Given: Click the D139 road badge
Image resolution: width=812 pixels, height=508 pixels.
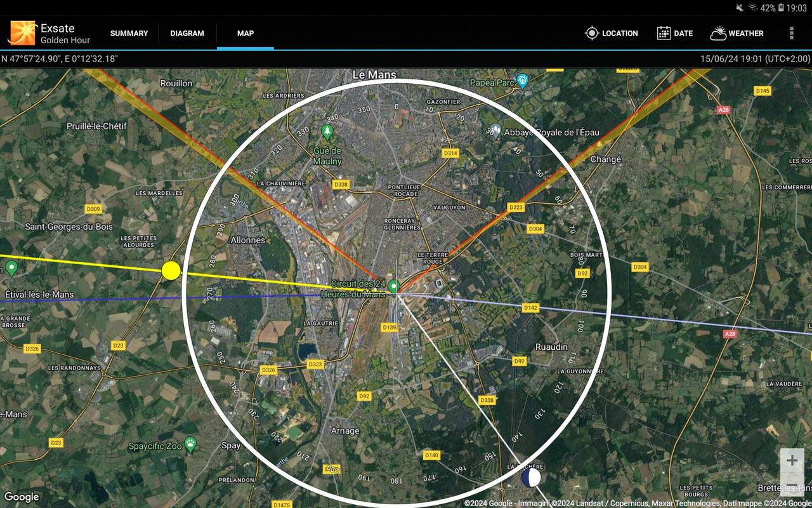Looking at the screenshot, I should (x=390, y=327).
